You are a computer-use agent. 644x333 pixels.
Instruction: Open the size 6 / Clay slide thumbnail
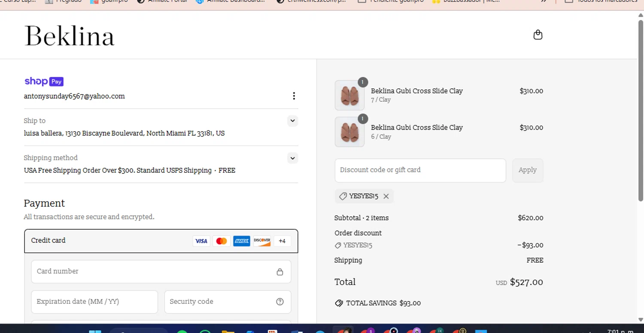(x=349, y=132)
